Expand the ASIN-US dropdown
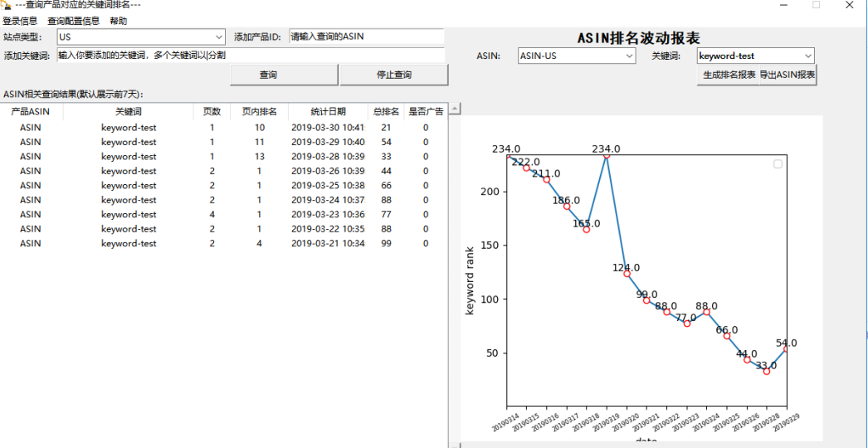Viewport: 868px width, 448px height. click(629, 56)
